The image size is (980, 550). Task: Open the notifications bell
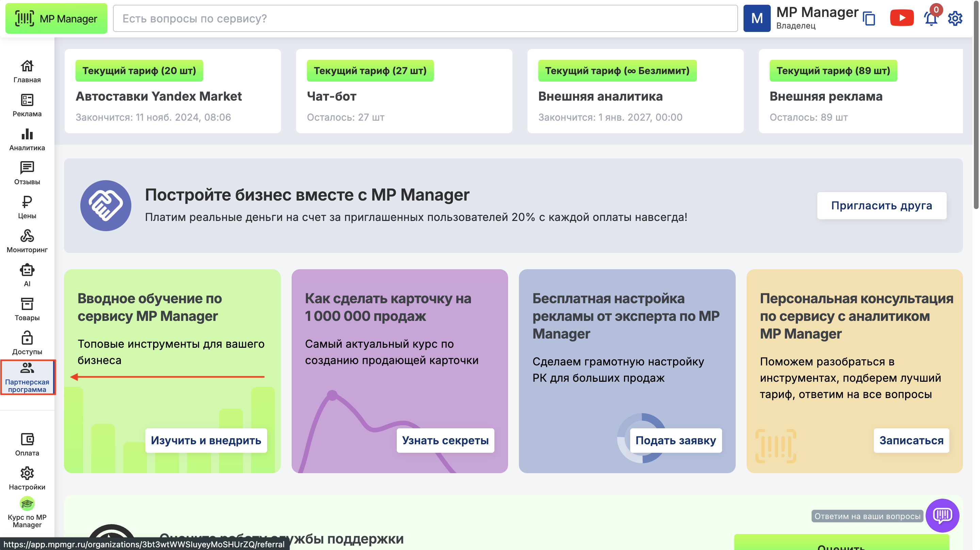click(x=930, y=18)
